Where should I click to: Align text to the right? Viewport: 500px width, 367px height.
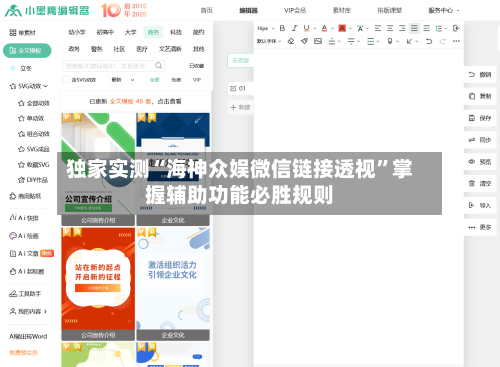pos(402,28)
